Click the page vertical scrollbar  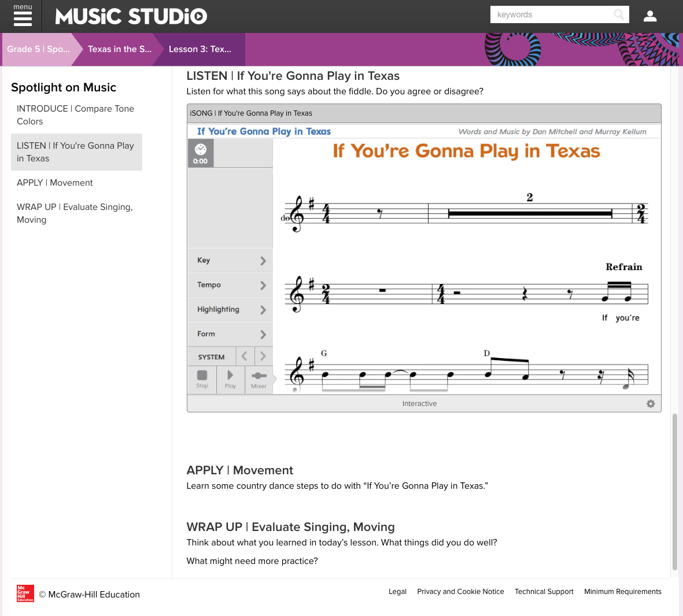[x=675, y=492]
